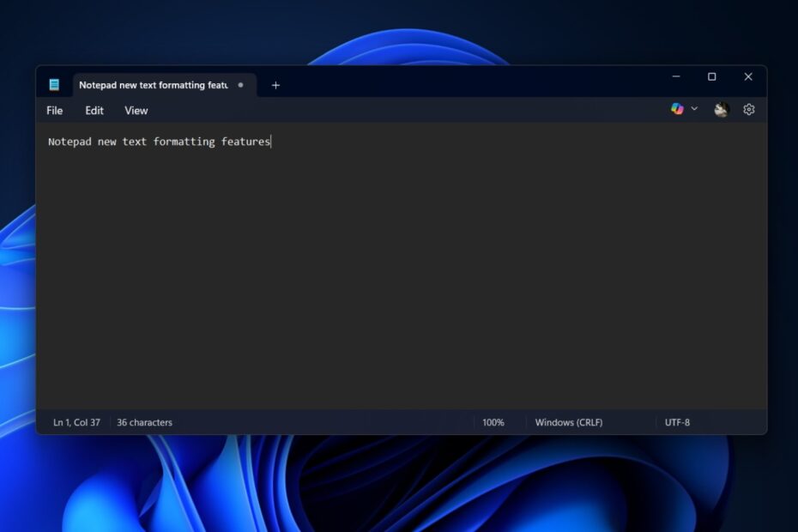Click the Notepad app icon in title bar
The width and height of the screenshot is (798, 532).
(x=54, y=84)
